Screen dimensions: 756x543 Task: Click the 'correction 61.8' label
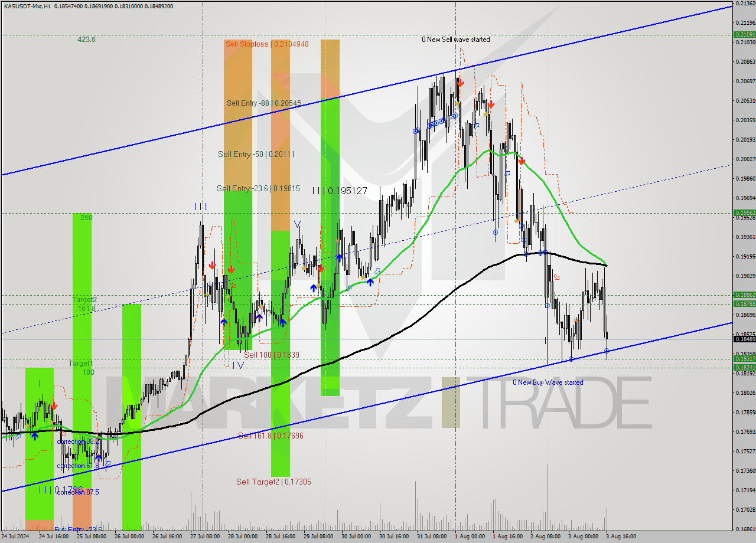click(x=78, y=466)
